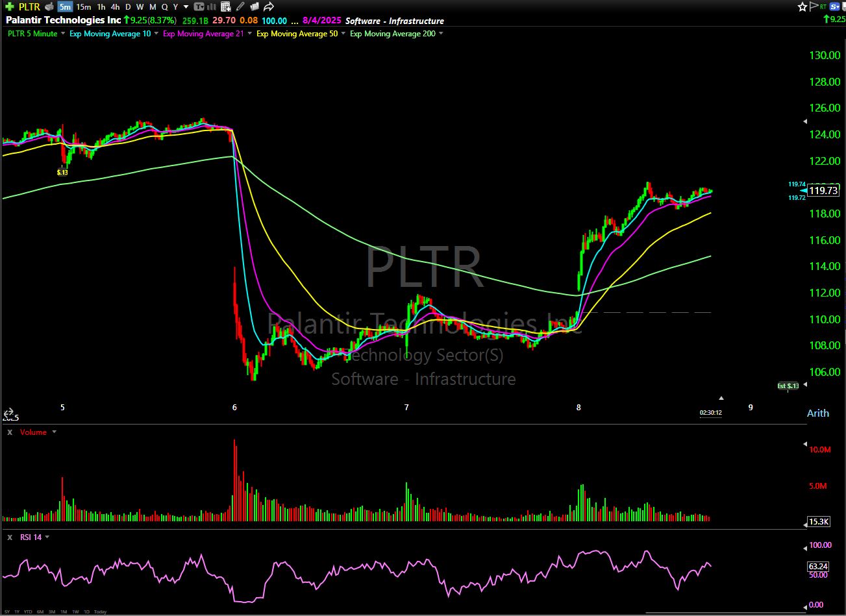The image size is (846, 616).
Task: Click the 02:30:12 countdown timer
Action: [710, 412]
